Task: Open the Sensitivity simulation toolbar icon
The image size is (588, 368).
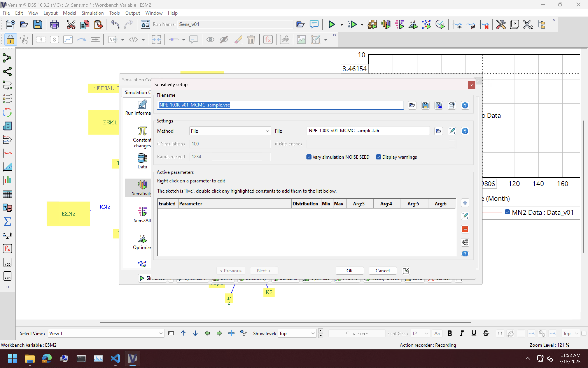Action: [x=386, y=24]
